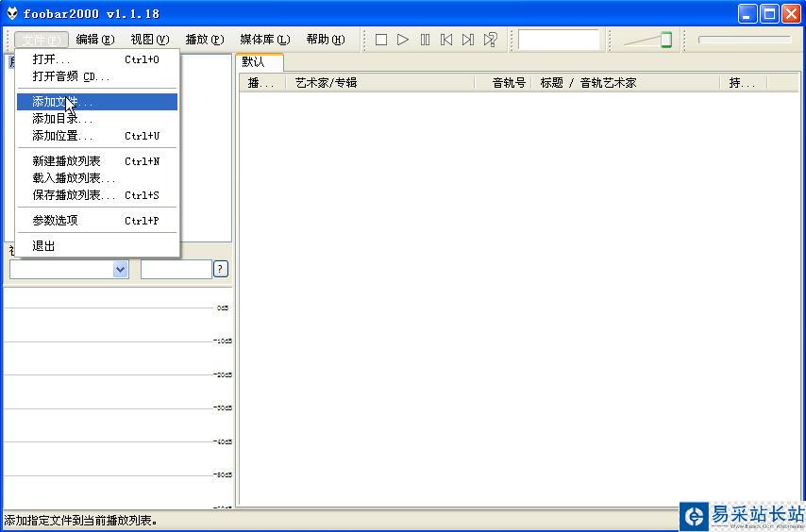Play a random track icon
The width and height of the screenshot is (806, 532).
(491, 40)
